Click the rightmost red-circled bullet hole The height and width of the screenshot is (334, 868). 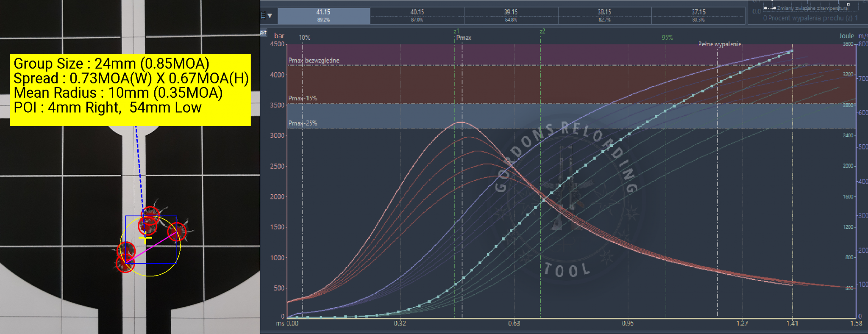(177, 232)
